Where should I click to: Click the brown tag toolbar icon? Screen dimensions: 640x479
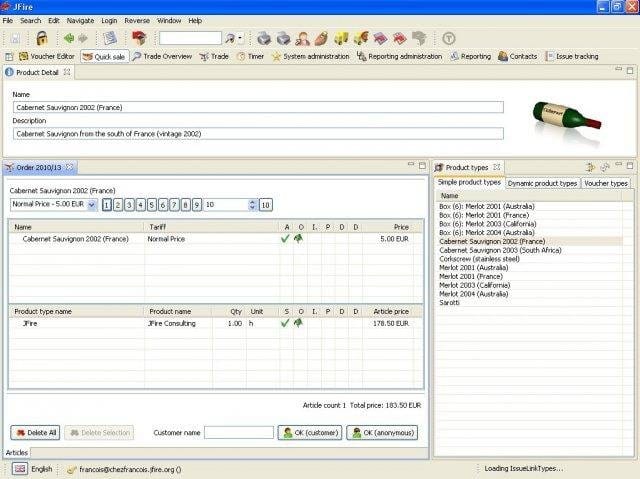click(x=321, y=39)
